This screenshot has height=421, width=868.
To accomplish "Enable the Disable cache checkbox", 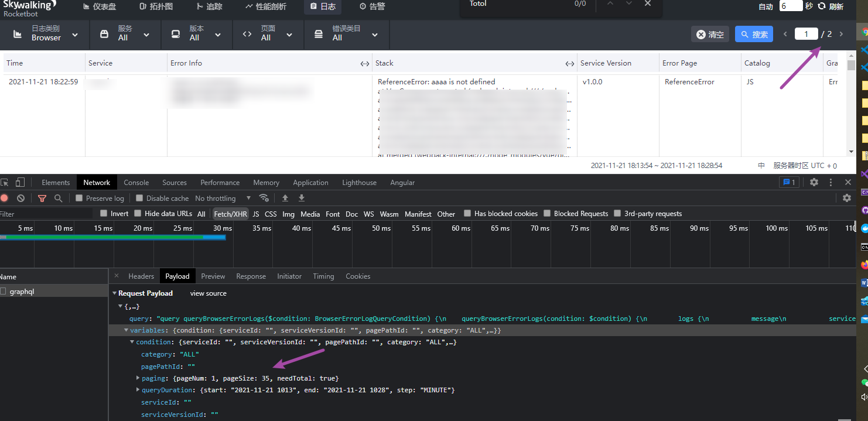I will (x=139, y=198).
